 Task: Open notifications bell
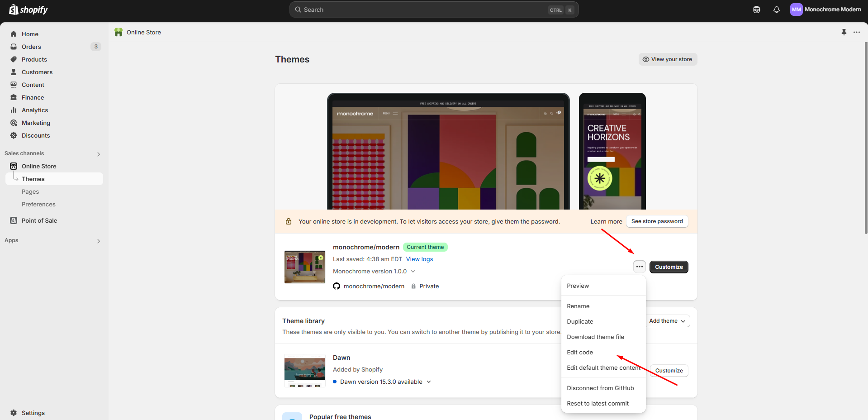[777, 10]
